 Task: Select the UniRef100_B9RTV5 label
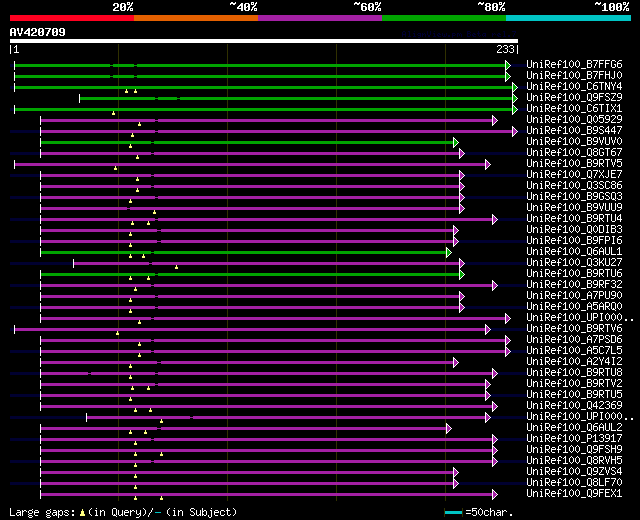tap(574, 164)
